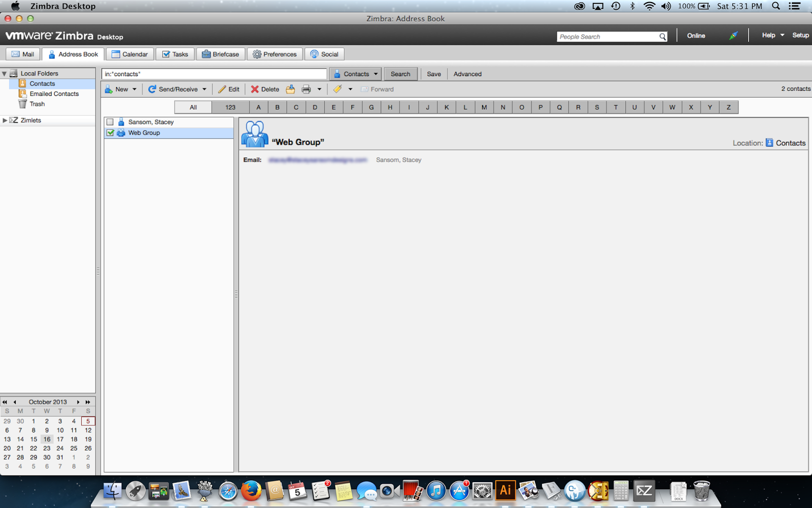Click the Send/Receive refresh arrow icon
Viewport: 812px width, 508px height.
tap(152, 89)
